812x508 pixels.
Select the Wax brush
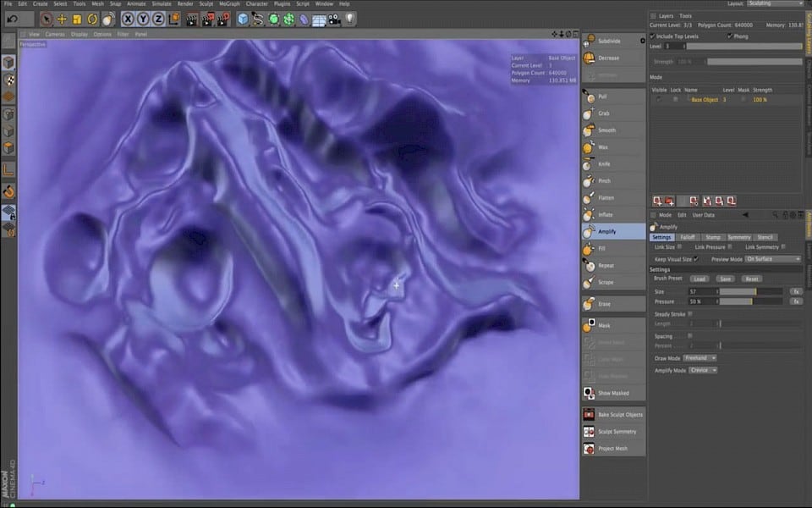(614, 147)
